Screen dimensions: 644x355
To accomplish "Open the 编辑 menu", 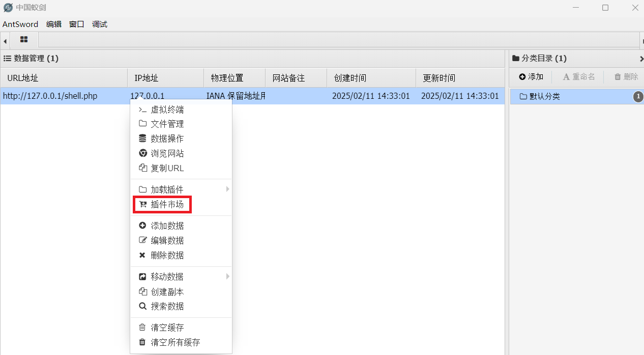I will tap(54, 24).
